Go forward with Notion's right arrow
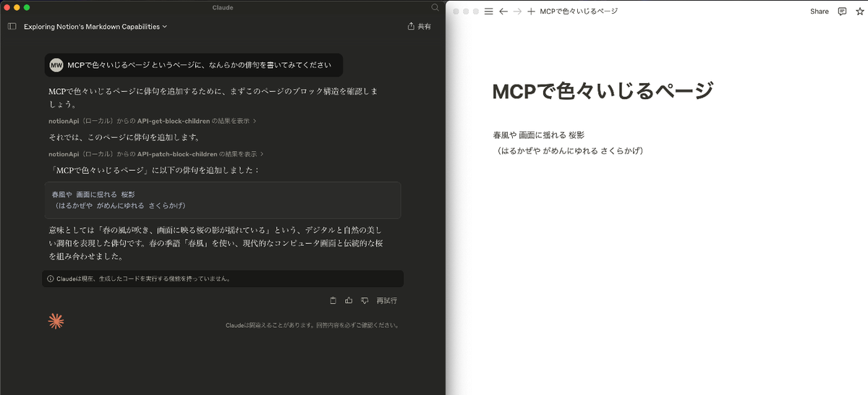Image resolution: width=868 pixels, height=395 pixels. [x=517, y=12]
